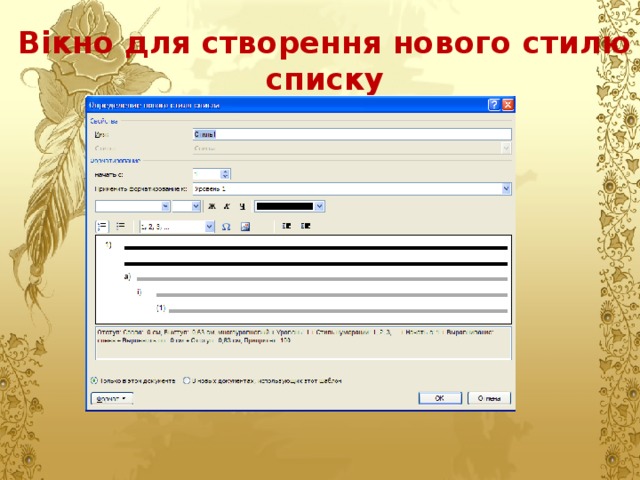This screenshot has height=480, width=640.
Task: Click the list preview pane
Action: (303, 280)
